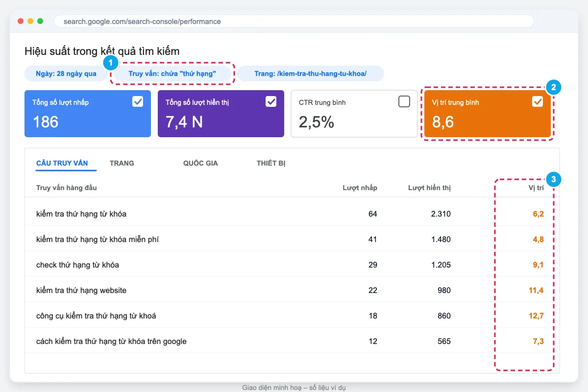Click the Ngày: 28 ngày qua filter chip
588x392 pixels.
click(x=66, y=73)
